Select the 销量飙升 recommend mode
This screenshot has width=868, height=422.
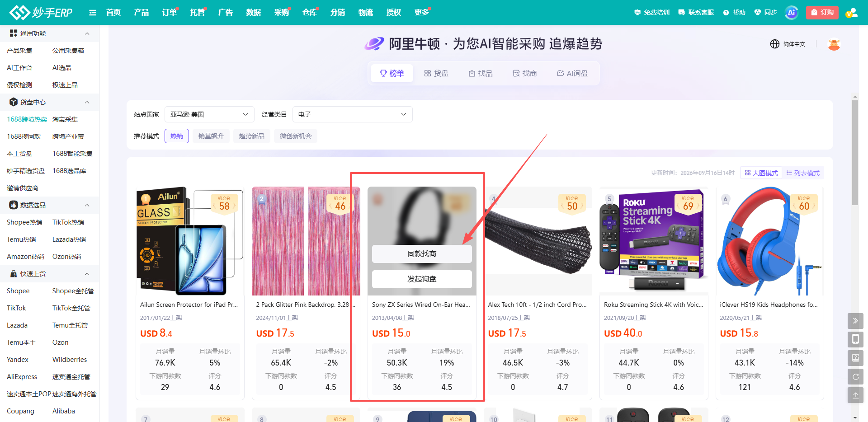click(211, 136)
